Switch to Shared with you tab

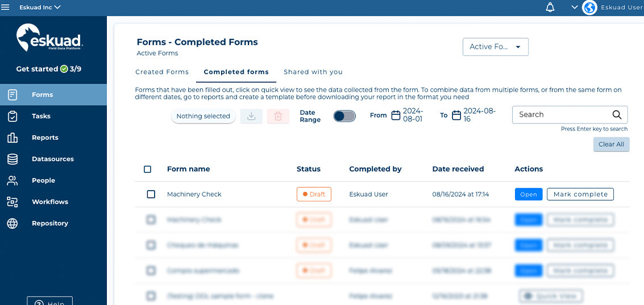click(313, 72)
